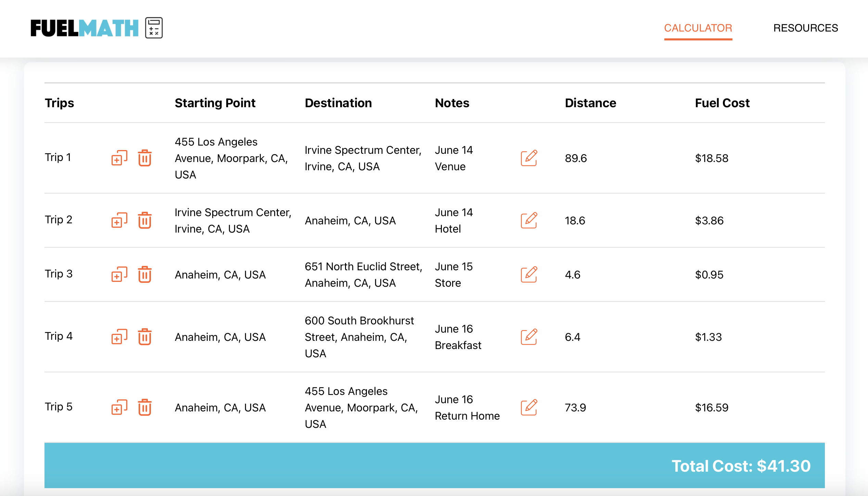
Task: Edit the June 15 Store note
Action: [x=529, y=274]
